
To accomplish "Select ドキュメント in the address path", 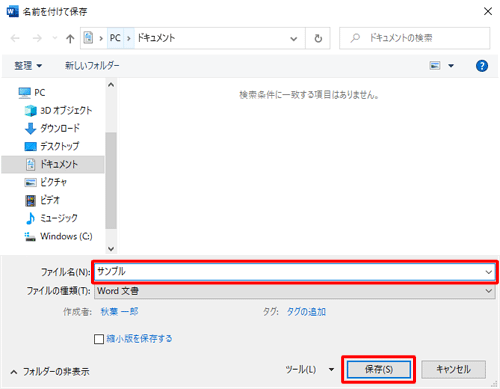I will (x=156, y=38).
